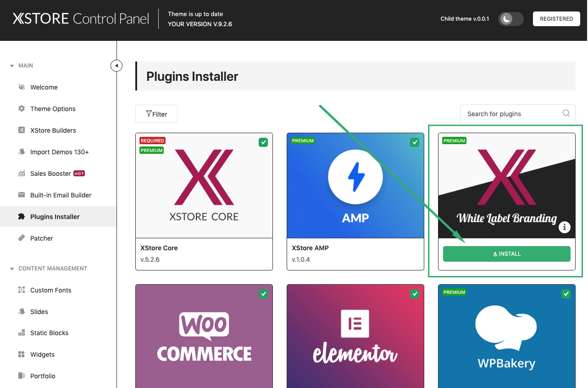Click the Custom Fonts icon
This screenshot has width=588, height=388.
pos(22,290)
